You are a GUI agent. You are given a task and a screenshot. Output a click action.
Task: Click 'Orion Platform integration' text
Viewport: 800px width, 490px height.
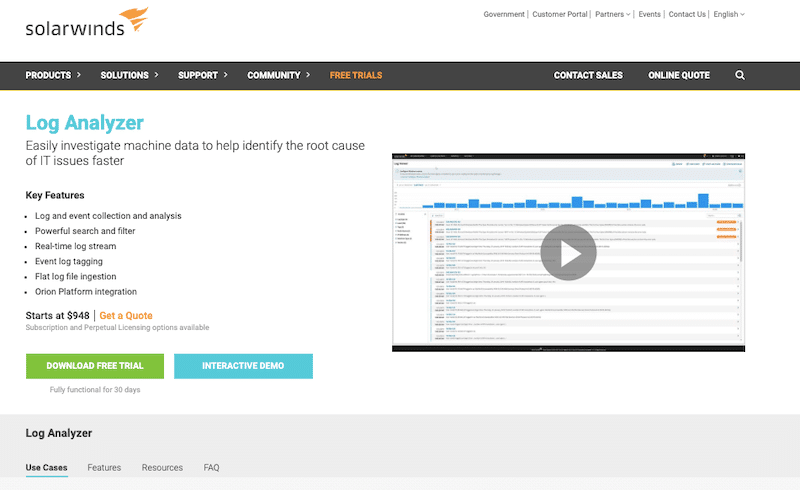point(86,291)
